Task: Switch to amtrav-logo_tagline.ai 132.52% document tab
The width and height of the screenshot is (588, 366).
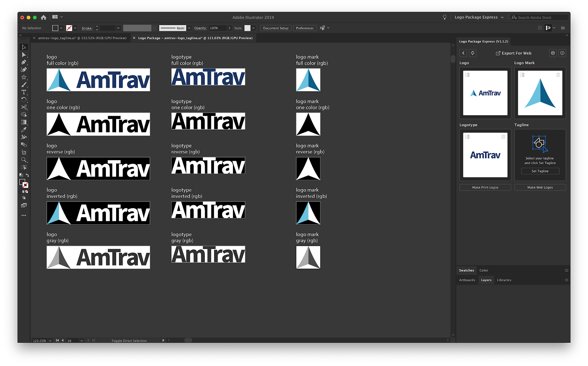Action: click(x=82, y=38)
